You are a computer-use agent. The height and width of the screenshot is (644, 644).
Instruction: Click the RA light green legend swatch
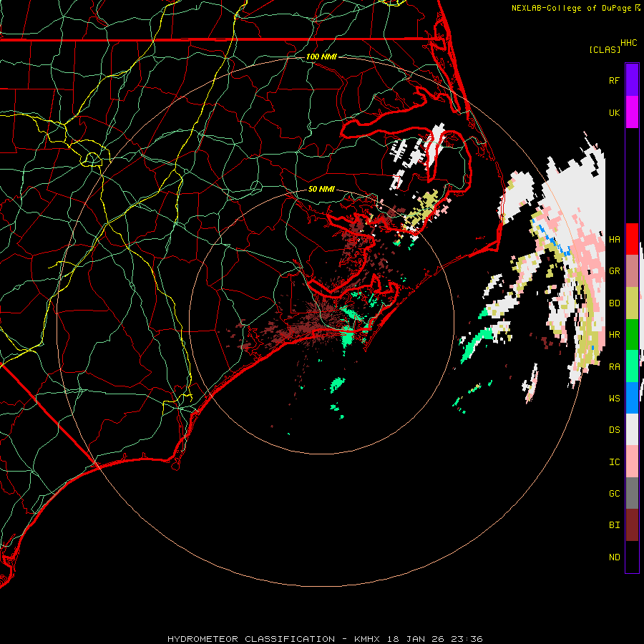click(632, 366)
